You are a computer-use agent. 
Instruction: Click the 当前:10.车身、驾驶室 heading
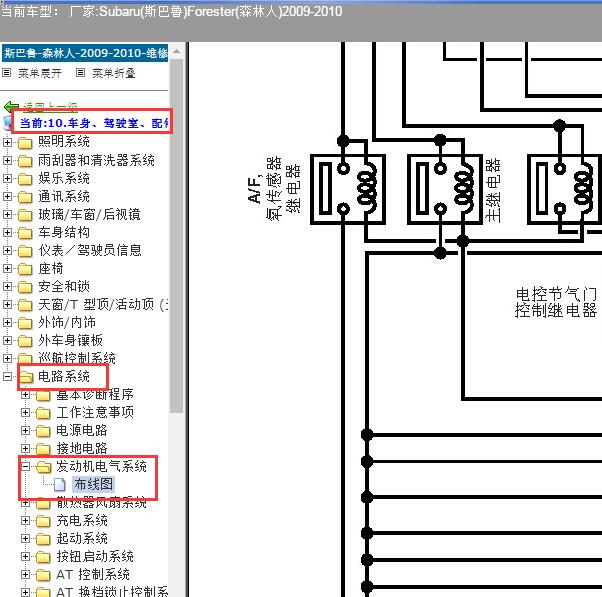tap(94, 123)
